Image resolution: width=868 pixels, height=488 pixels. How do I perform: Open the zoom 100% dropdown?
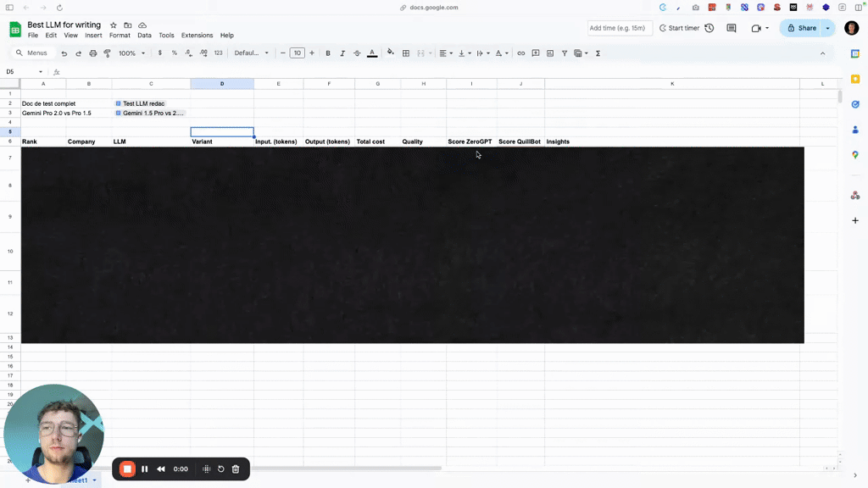(131, 53)
